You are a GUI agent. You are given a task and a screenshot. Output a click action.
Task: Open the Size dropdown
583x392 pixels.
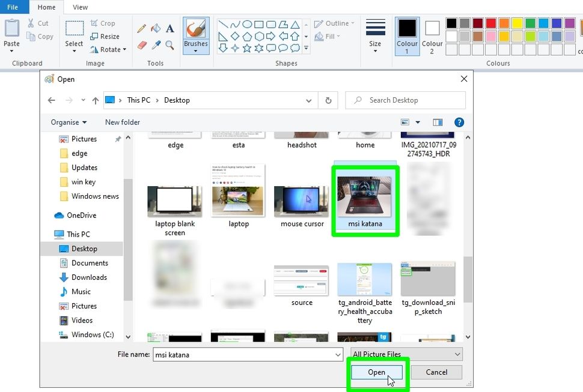(376, 36)
